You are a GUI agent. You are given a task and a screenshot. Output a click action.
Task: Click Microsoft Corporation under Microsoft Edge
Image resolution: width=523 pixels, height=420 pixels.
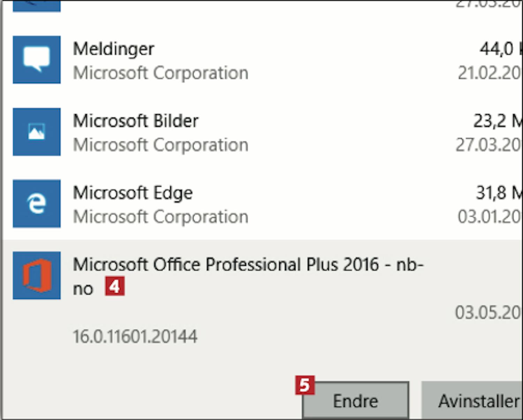(161, 217)
